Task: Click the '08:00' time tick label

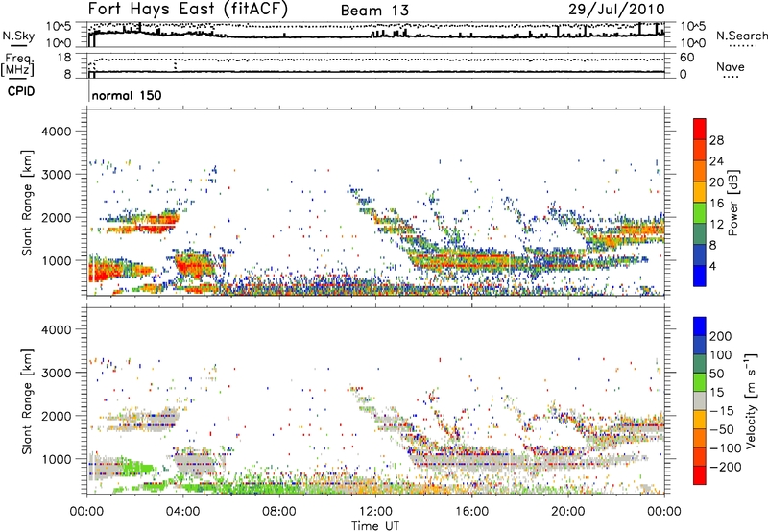Action: (279, 512)
